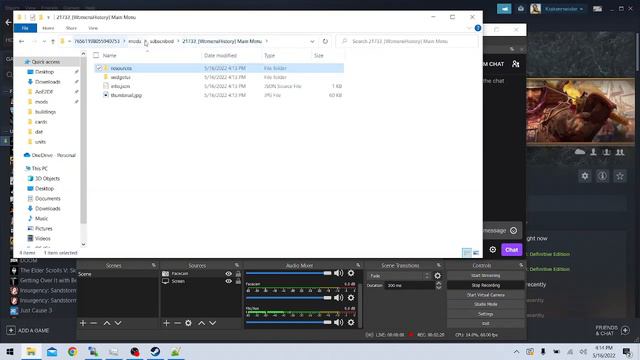
Task: Open Steam from the Windows taskbar
Action: (155, 351)
